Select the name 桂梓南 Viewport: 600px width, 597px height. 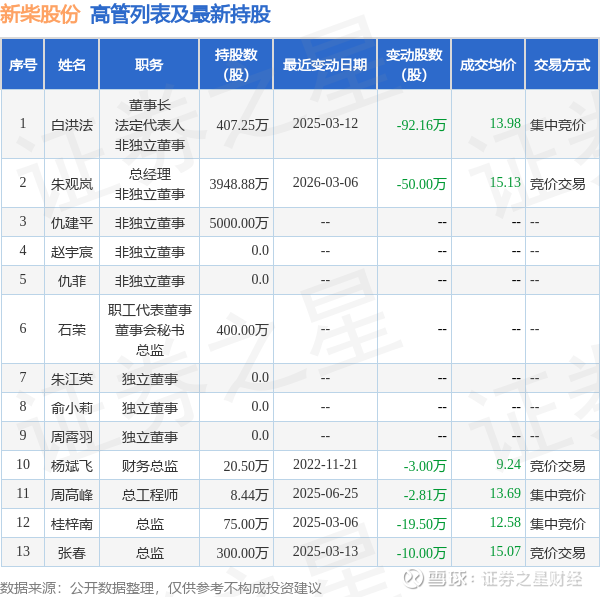click(x=72, y=524)
